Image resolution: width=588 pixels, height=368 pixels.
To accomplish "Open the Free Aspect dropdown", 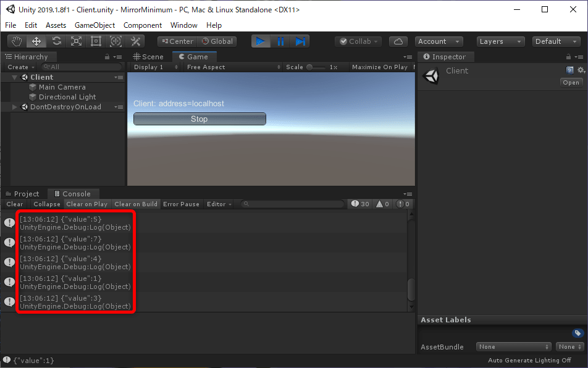I will 233,67.
